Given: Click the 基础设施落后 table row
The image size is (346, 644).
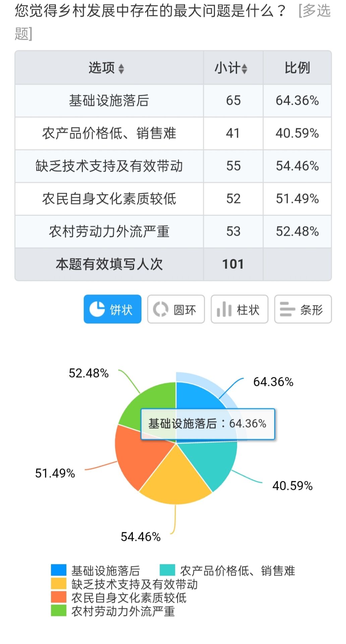Looking at the screenshot, I should pyautogui.click(x=173, y=101).
